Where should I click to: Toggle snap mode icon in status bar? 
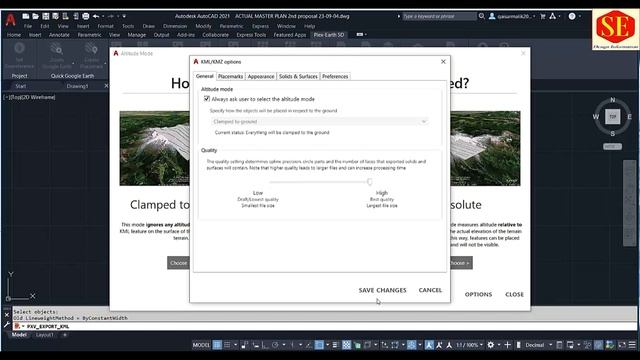pos(227,345)
